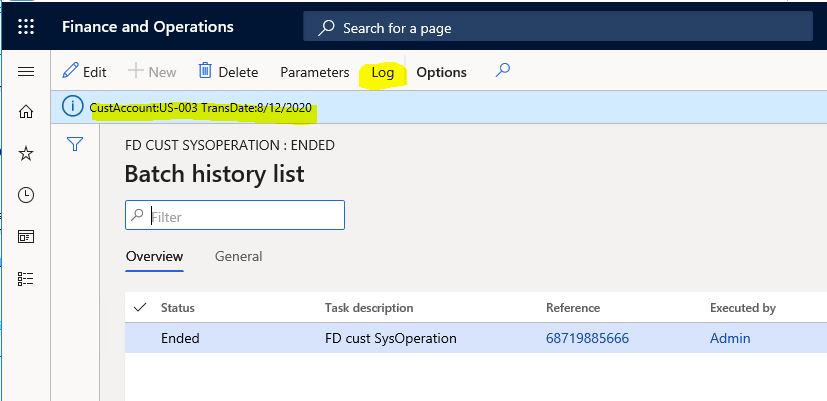Go to the Home icon in sidebar
The height and width of the screenshot is (401, 827).
pyautogui.click(x=26, y=112)
